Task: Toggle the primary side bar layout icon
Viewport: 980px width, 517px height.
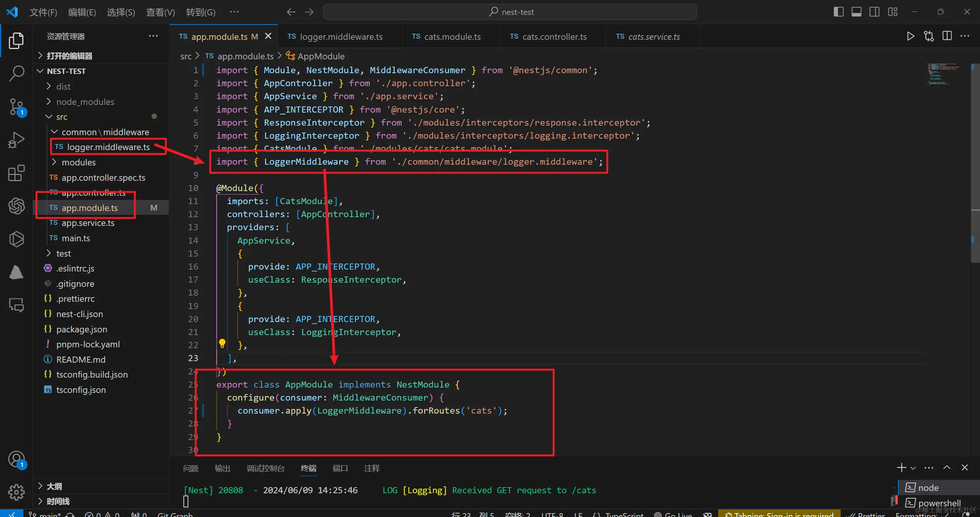Action: tap(838, 12)
